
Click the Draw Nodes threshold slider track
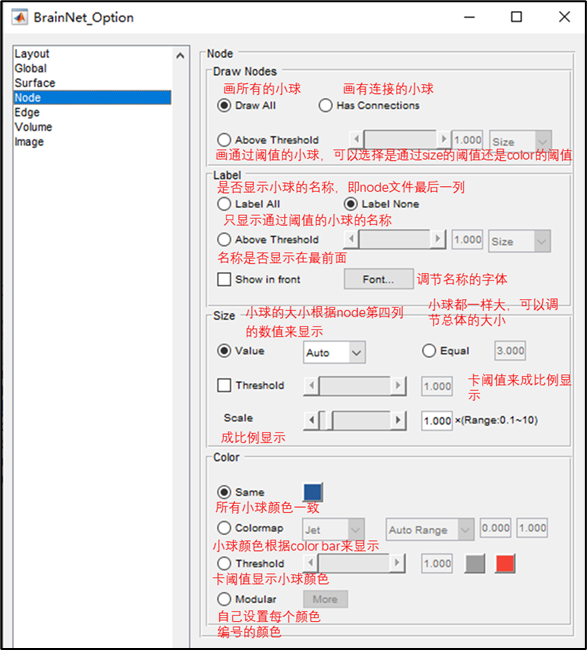click(x=400, y=139)
